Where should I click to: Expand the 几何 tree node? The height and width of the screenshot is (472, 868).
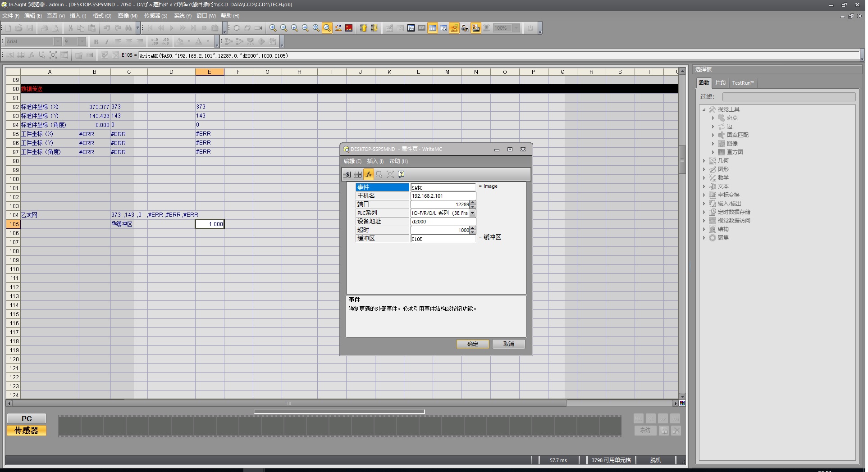tap(704, 161)
